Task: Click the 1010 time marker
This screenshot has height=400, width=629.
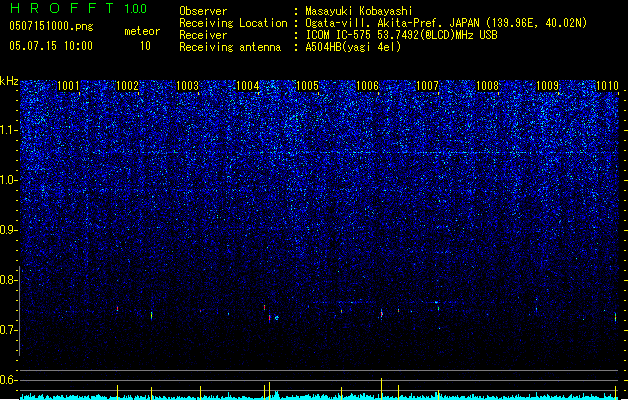Action: click(x=607, y=86)
